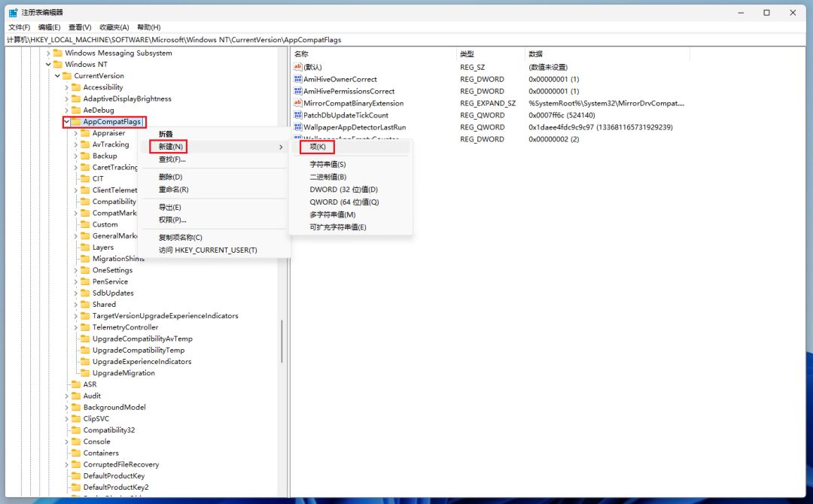Expand the Accessibility tree node

(66, 87)
